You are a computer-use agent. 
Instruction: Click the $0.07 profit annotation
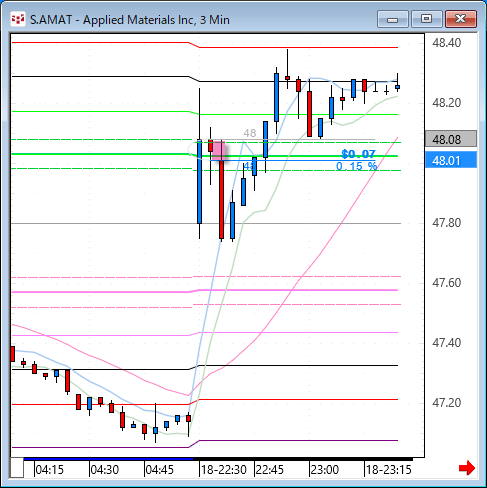tap(358, 154)
